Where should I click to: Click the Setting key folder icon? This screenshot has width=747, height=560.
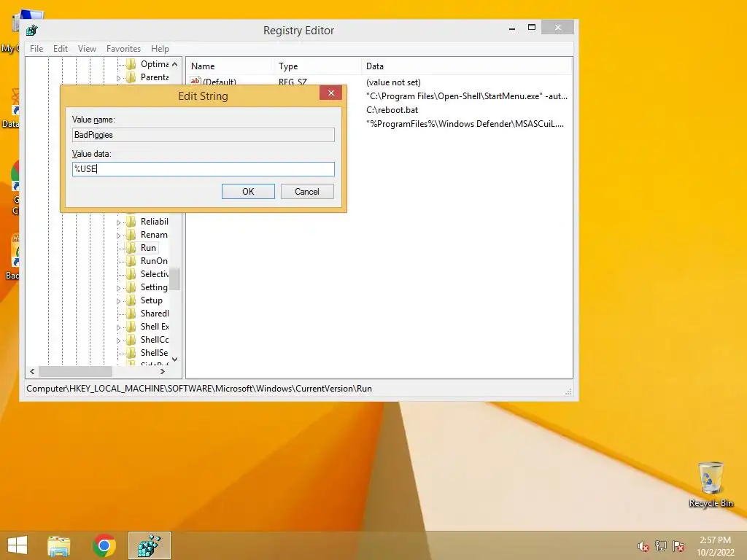[x=131, y=287]
